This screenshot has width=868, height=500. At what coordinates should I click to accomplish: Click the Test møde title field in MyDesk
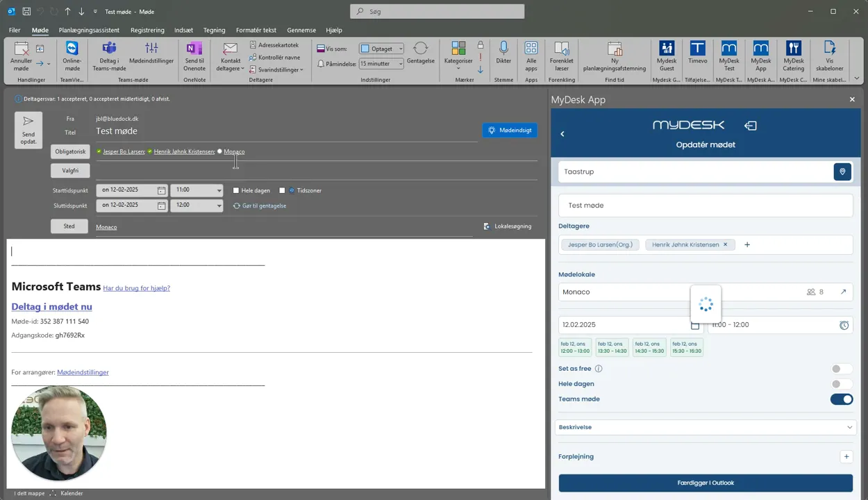tap(706, 206)
